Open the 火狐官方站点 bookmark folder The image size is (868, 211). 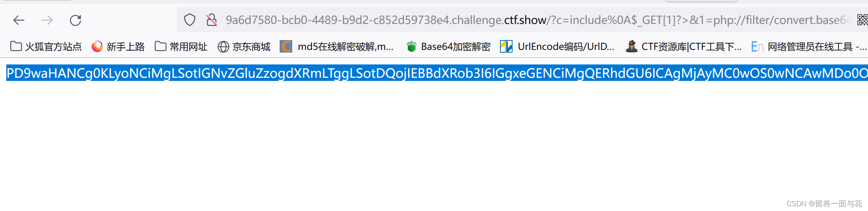point(46,47)
